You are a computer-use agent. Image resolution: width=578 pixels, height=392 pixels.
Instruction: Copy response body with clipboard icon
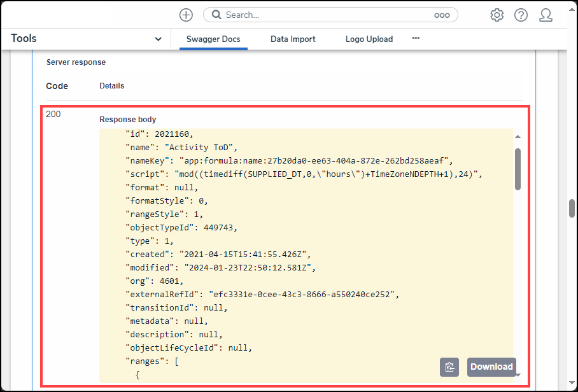pyautogui.click(x=449, y=367)
